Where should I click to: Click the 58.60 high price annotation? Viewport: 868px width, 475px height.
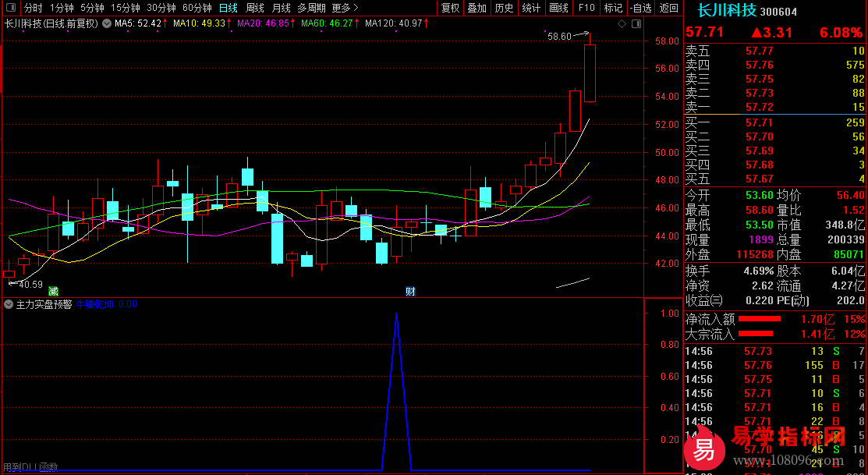(x=559, y=37)
